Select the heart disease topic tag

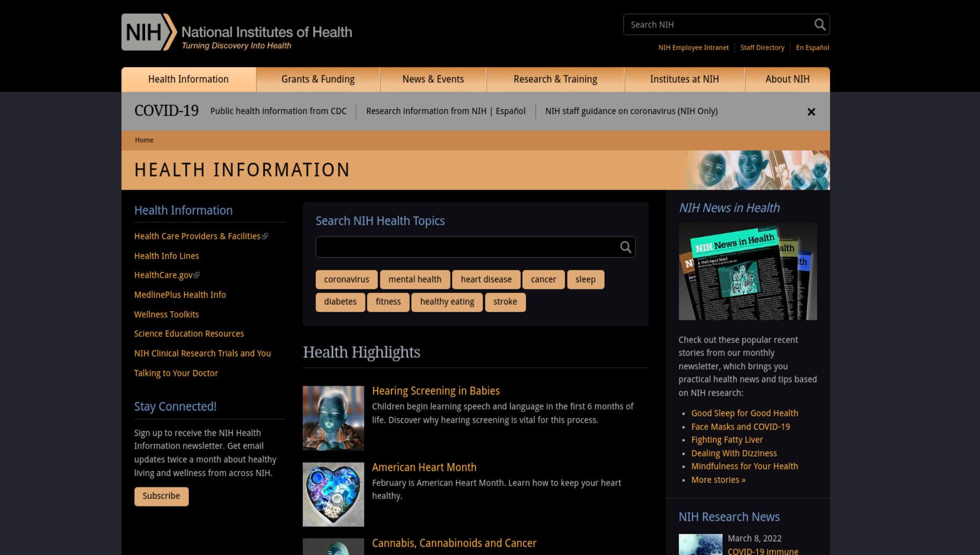[x=486, y=279]
